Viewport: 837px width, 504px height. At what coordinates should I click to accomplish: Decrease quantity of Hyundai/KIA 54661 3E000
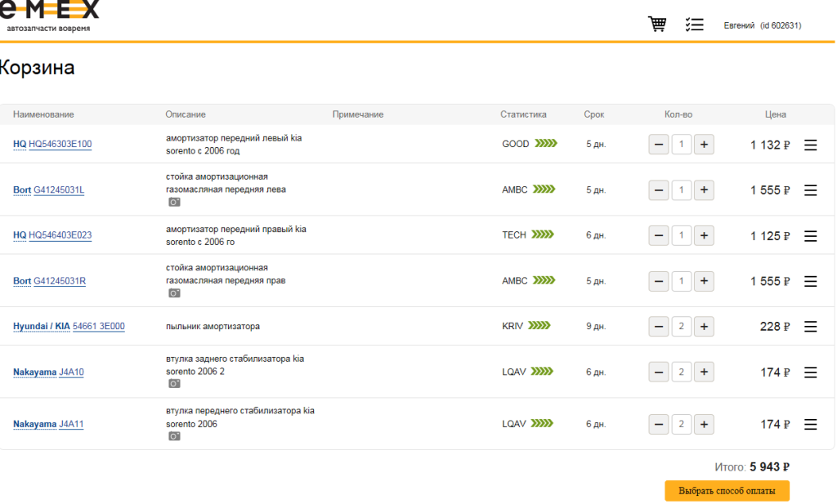pos(658,327)
